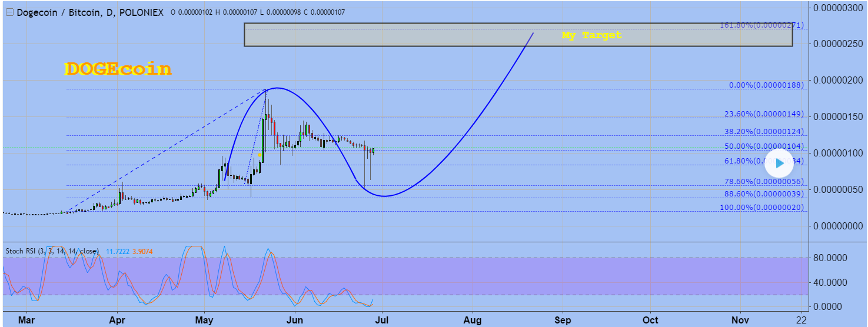Click the Fibonacci label '0.00%(0.00000188)'

pos(766,85)
